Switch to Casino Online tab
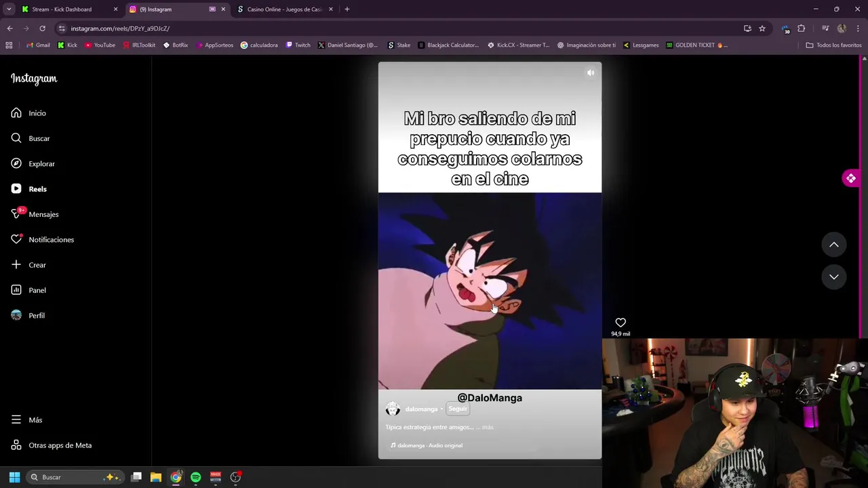This screenshot has height=488, width=868. coord(284,9)
